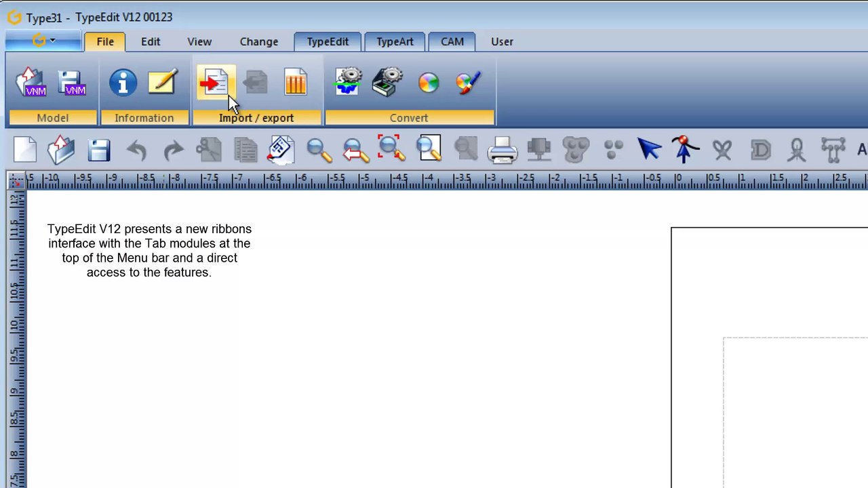Click the Information group label
This screenshot has height=488, width=868.
[x=144, y=118]
